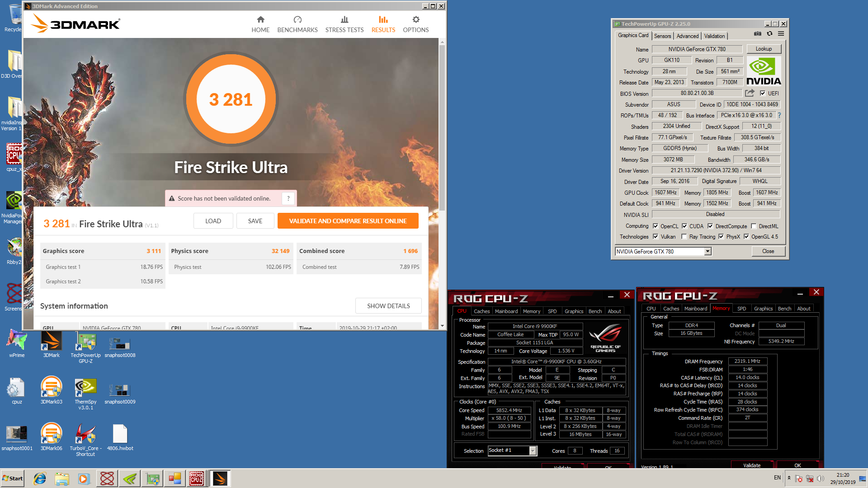The height and width of the screenshot is (488, 868).
Task: Click SAVE button in 3DMark
Action: coord(255,221)
